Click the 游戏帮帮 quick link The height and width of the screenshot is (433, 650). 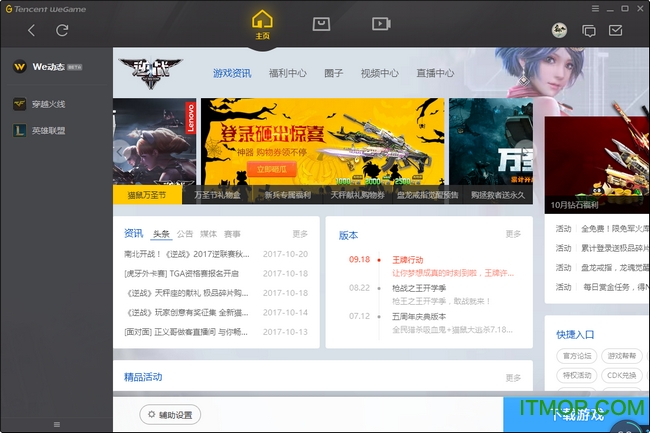621,356
